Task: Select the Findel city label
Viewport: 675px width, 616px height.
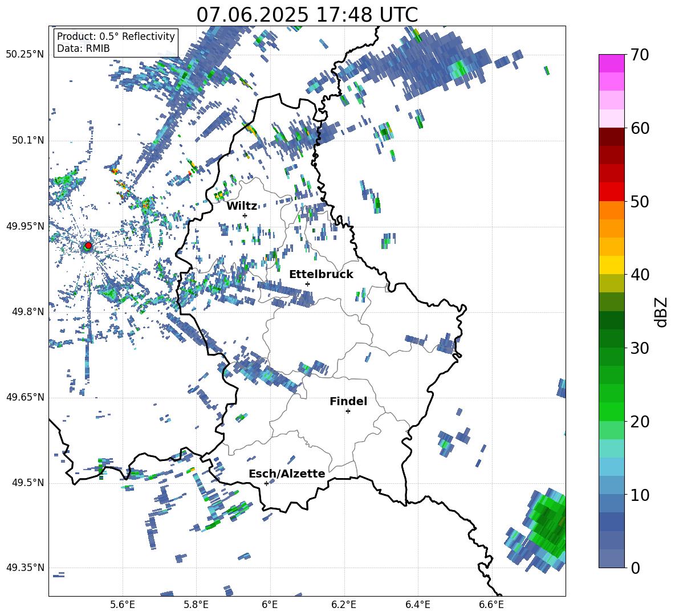Action: pyautogui.click(x=348, y=401)
